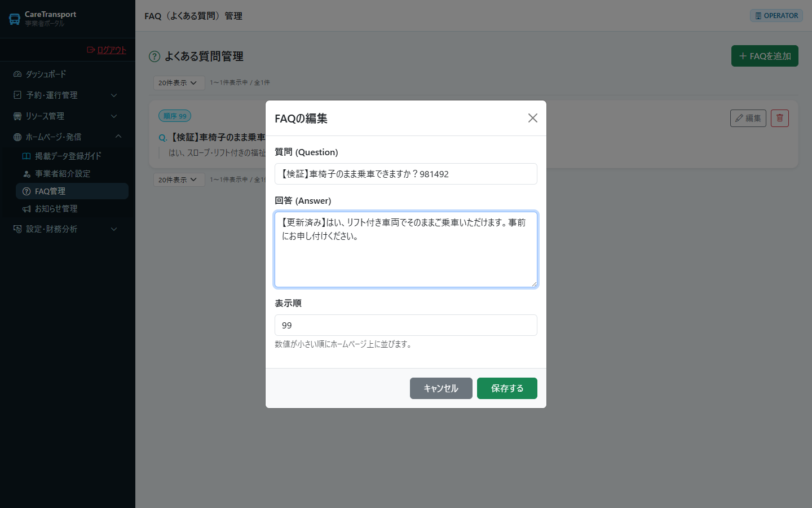Click the person icon for 事業者紹介設定
Image resolution: width=812 pixels, height=508 pixels.
[27, 174]
